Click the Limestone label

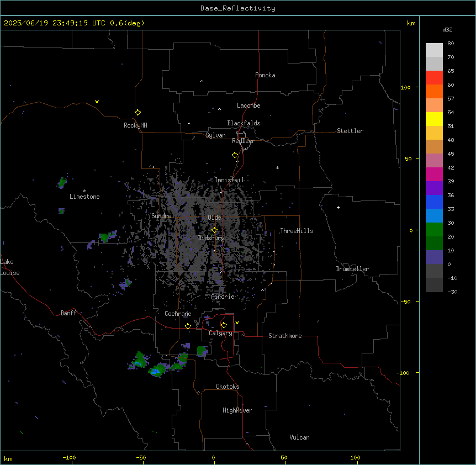tap(84, 197)
